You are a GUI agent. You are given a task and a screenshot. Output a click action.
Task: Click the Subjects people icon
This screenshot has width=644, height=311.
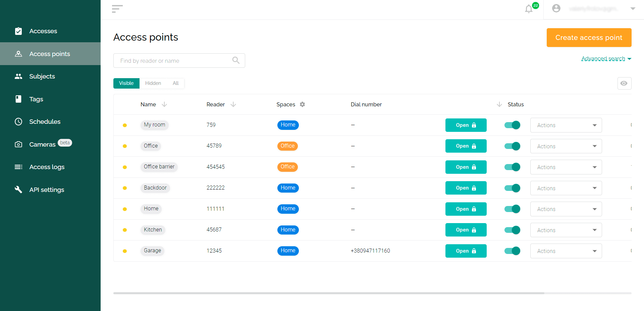tap(18, 76)
